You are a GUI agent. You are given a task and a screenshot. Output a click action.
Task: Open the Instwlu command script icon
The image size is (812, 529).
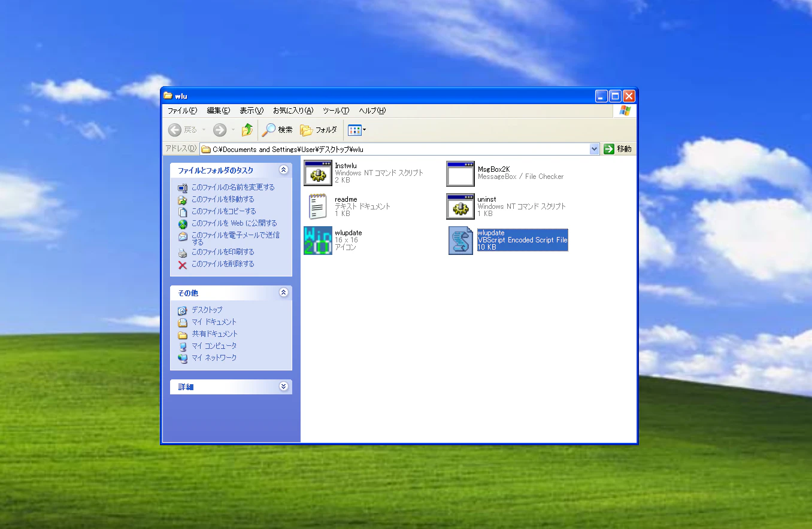click(317, 173)
